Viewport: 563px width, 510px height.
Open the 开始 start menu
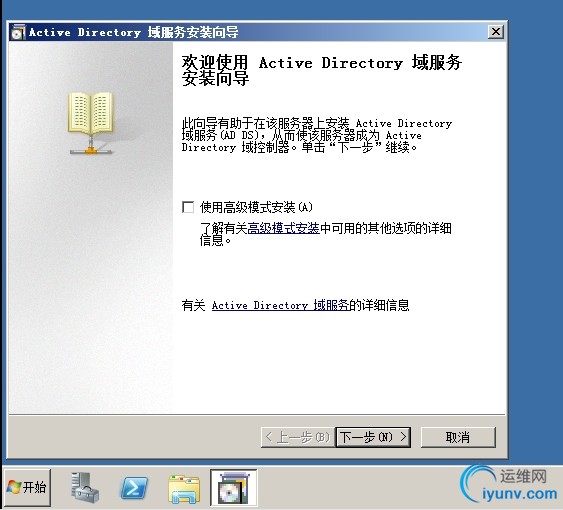(x=27, y=487)
